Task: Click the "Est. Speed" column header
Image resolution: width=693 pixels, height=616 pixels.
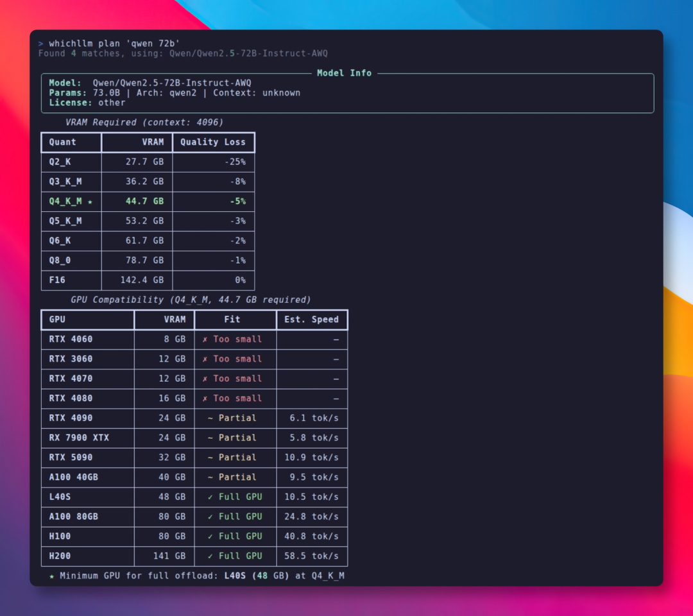Action: coord(311,320)
